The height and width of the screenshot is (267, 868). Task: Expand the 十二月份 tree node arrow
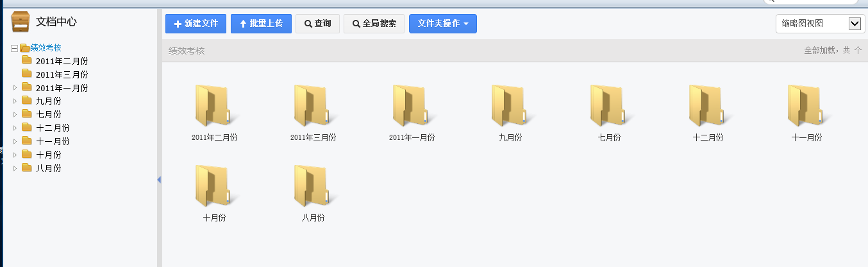click(x=15, y=128)
